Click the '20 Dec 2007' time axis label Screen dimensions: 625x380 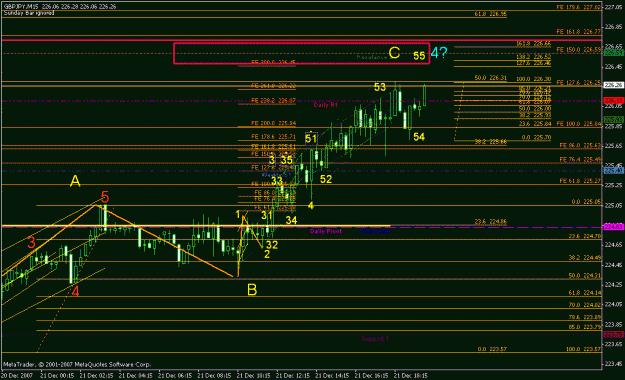point(17,376)
